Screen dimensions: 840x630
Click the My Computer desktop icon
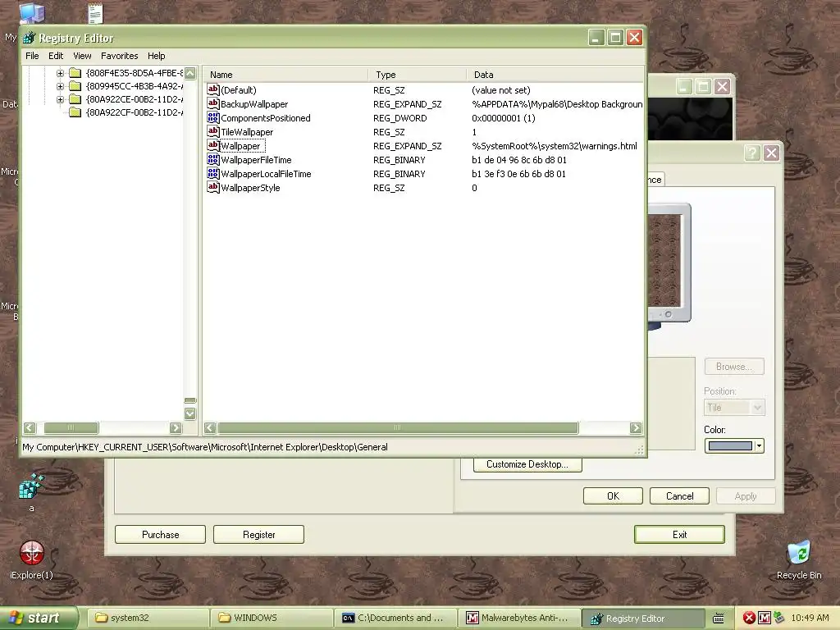coord(32,13)
